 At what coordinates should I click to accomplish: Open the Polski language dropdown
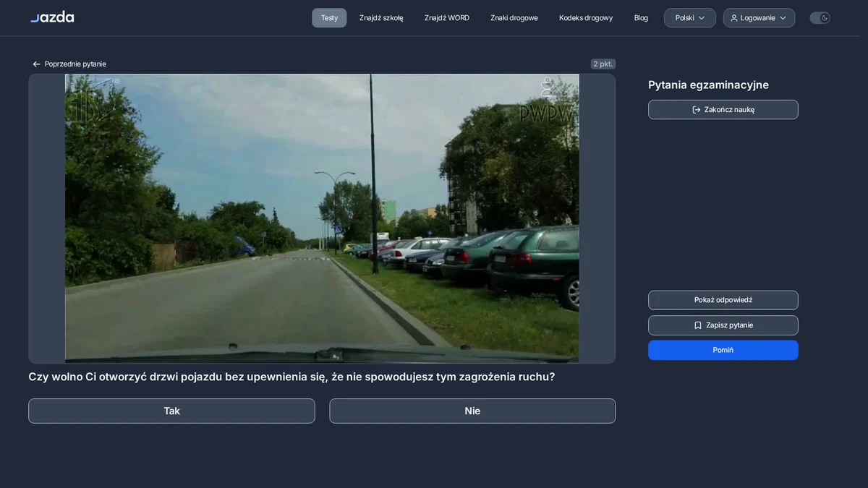690,18
